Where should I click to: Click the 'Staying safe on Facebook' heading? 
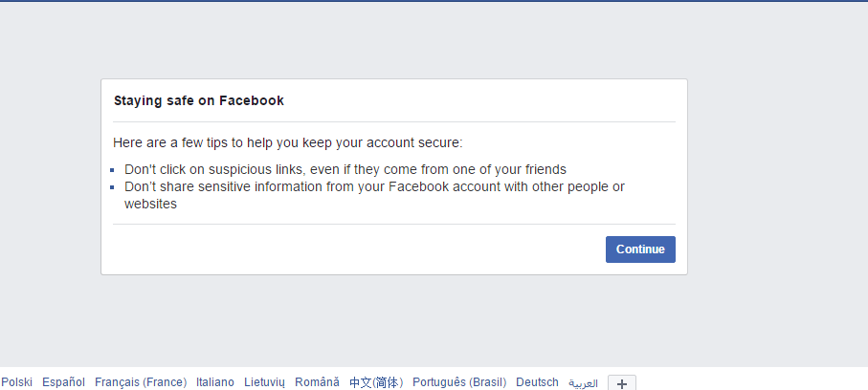click(199, 100)
